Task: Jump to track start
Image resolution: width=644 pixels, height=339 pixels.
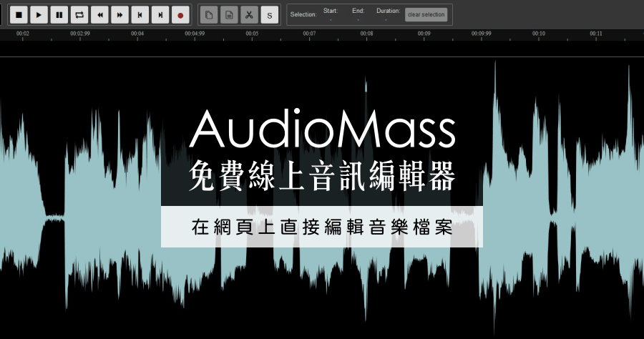Action: click(140, 15)
